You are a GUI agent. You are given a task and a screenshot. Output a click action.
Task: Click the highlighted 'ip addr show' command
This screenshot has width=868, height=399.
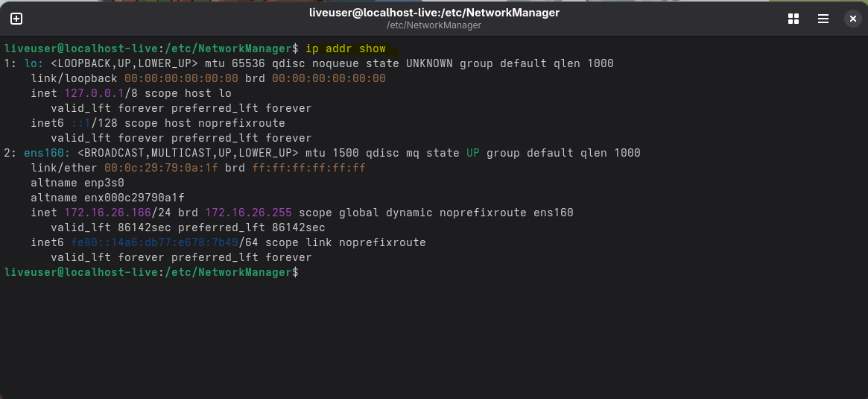pos(346,48)
